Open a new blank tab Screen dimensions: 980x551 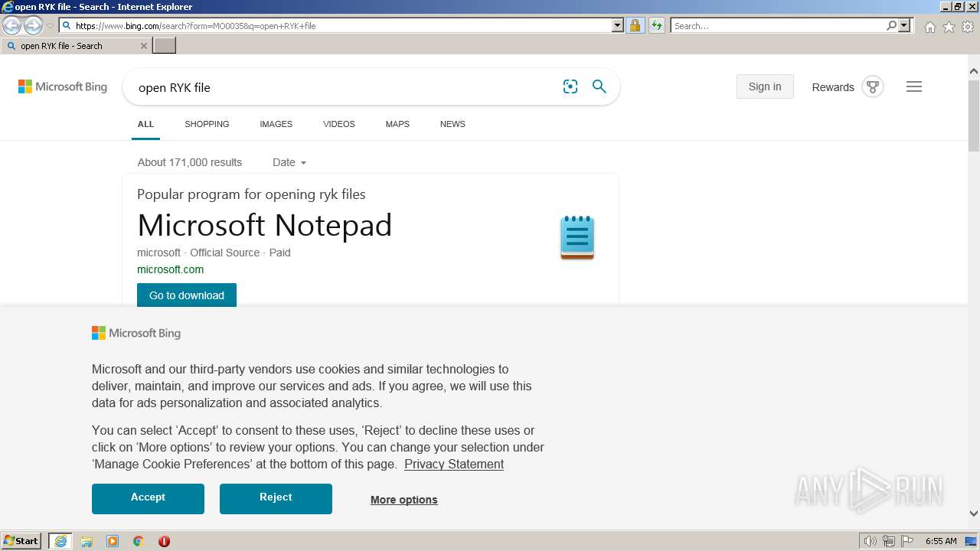[x=165, y=46]
